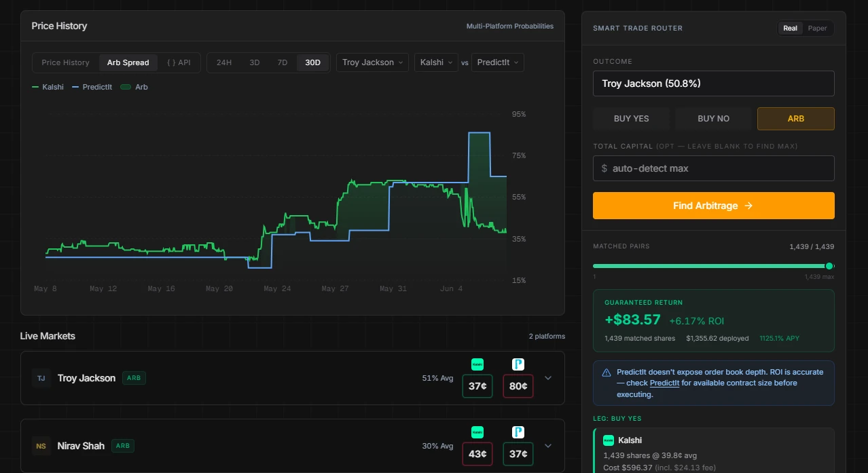Screen dimensions: 868x473
Task: Select the 3D time range
Action: pyautogui.click(x=255, y=62)
